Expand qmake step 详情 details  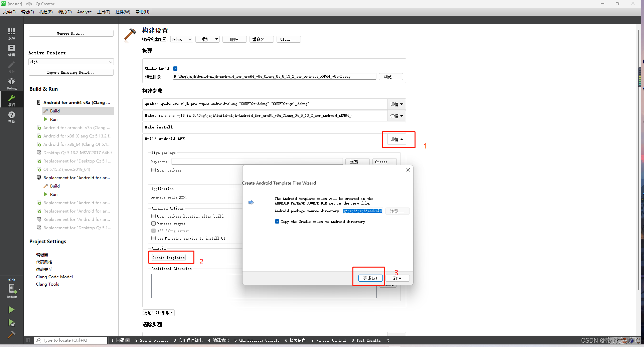pos(396,104)
